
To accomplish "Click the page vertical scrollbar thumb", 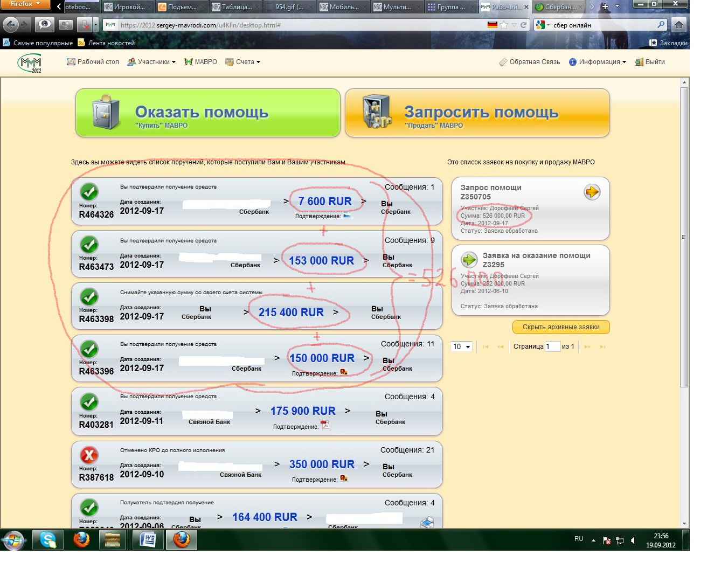I will pyautogui.click(x=684, y=237).
